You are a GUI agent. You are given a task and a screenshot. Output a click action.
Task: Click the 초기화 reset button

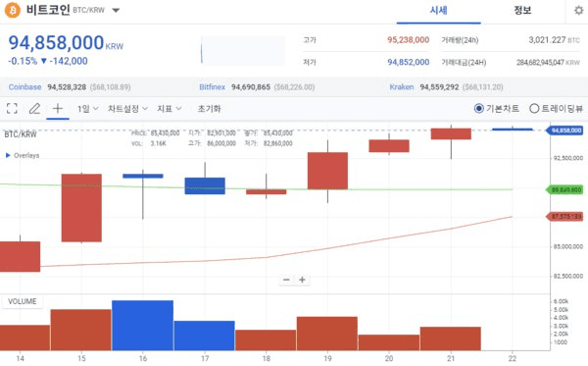[210, 109]
